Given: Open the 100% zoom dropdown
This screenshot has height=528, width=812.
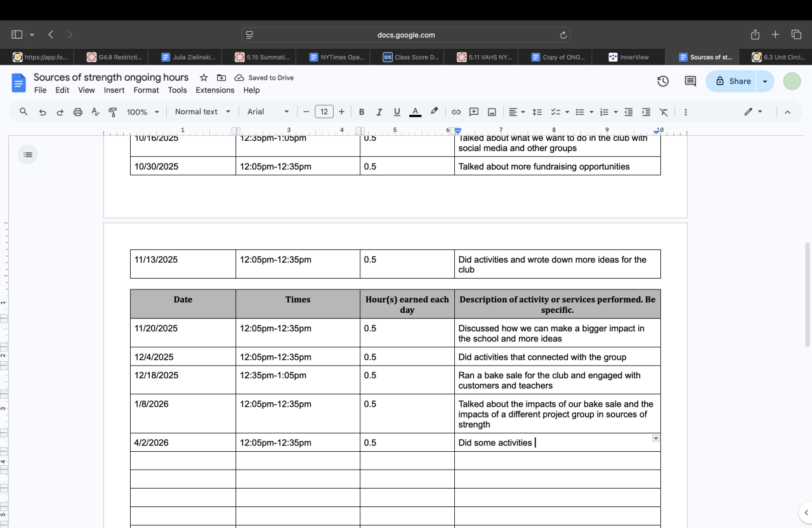Looking at the screenshot, I should (x=143, y=112).
